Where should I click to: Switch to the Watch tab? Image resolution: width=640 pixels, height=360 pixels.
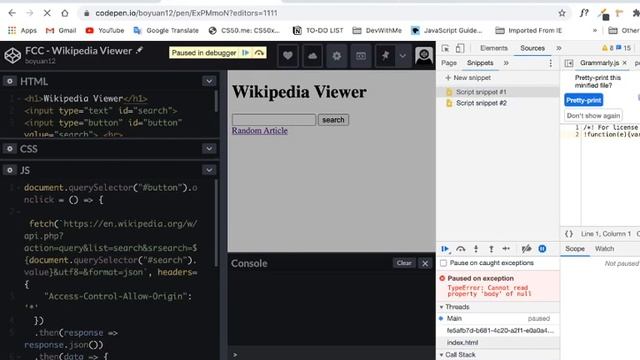[604, 249]
